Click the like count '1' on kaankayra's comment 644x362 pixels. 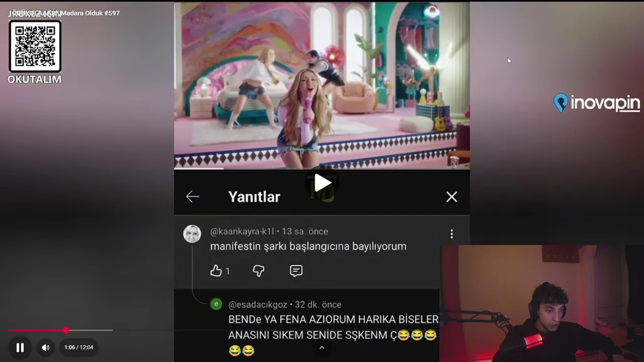point(227,271)
